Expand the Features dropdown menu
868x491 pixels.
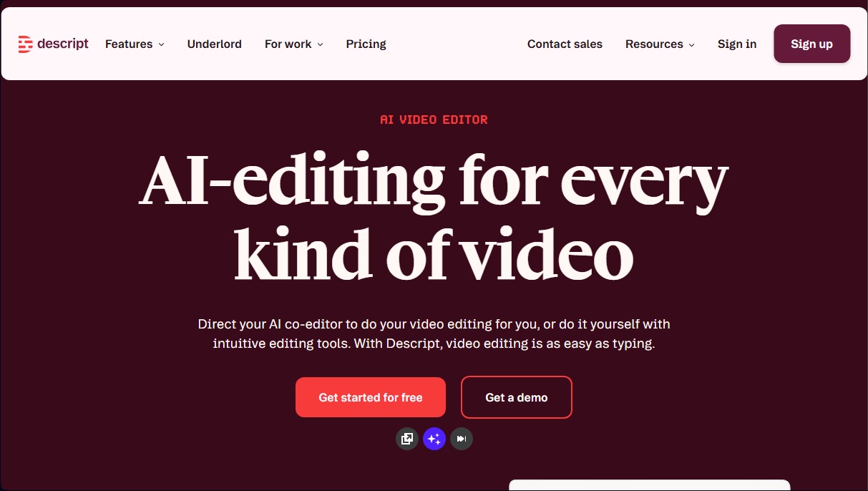tap(130, 44)
